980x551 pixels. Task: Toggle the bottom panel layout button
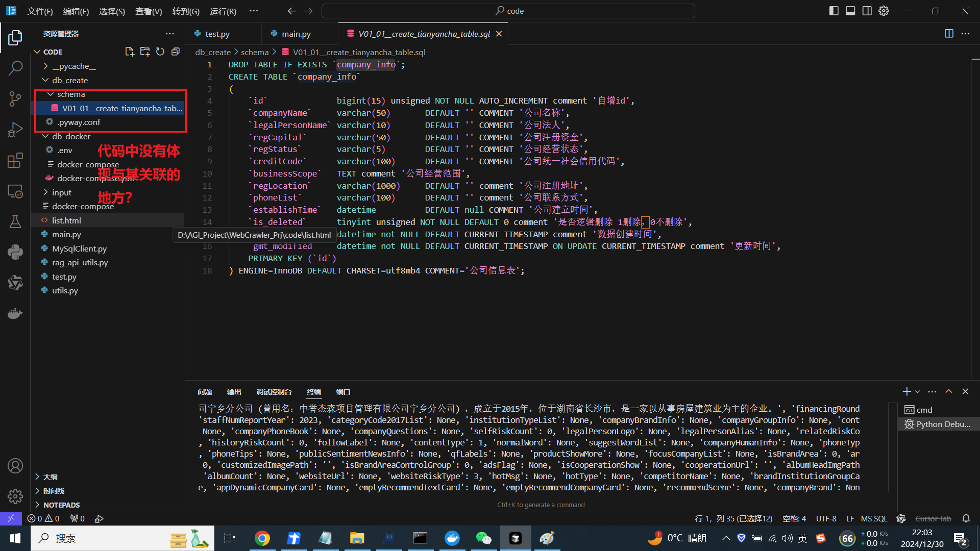click(x=850, y=11)
